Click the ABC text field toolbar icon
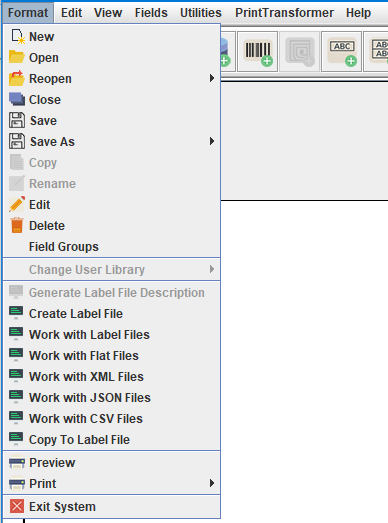 [x=342, y=52]
